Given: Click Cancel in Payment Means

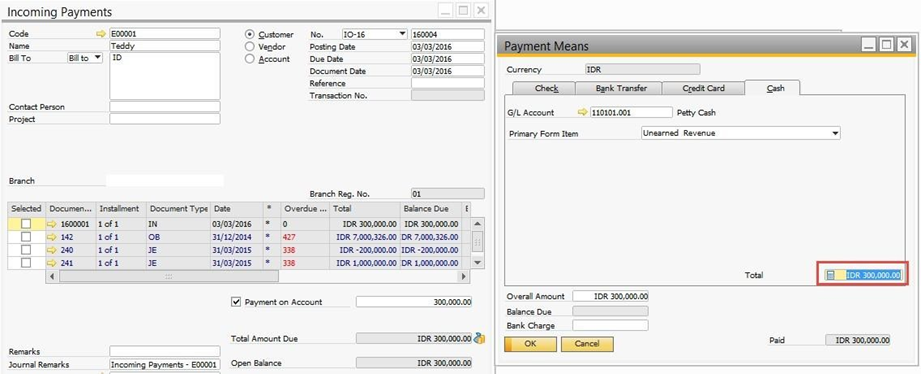Looking at the screenshot, I should [587, 344].
